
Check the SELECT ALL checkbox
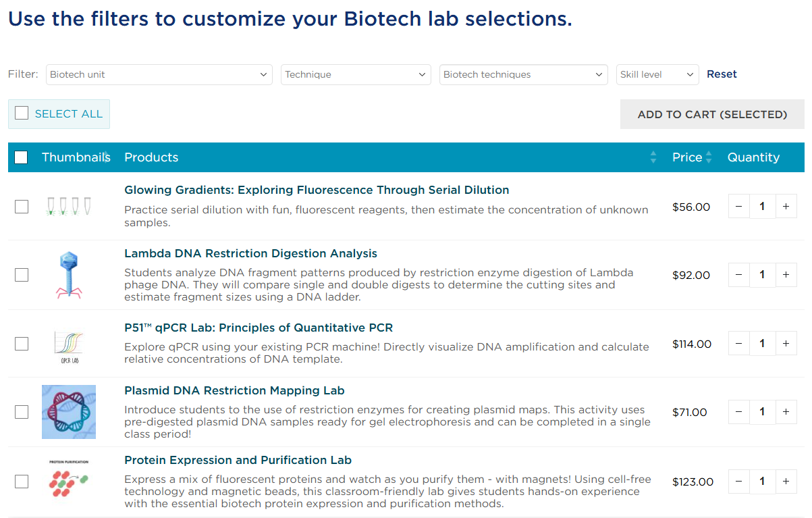click(x=22, y=113)
